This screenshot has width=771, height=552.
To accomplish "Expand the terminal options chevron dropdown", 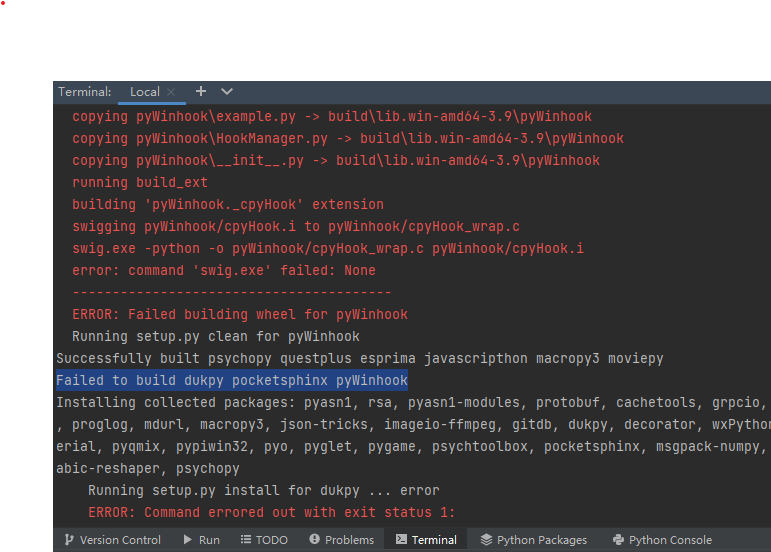I will pyautogui.click(x=227, y=91).
